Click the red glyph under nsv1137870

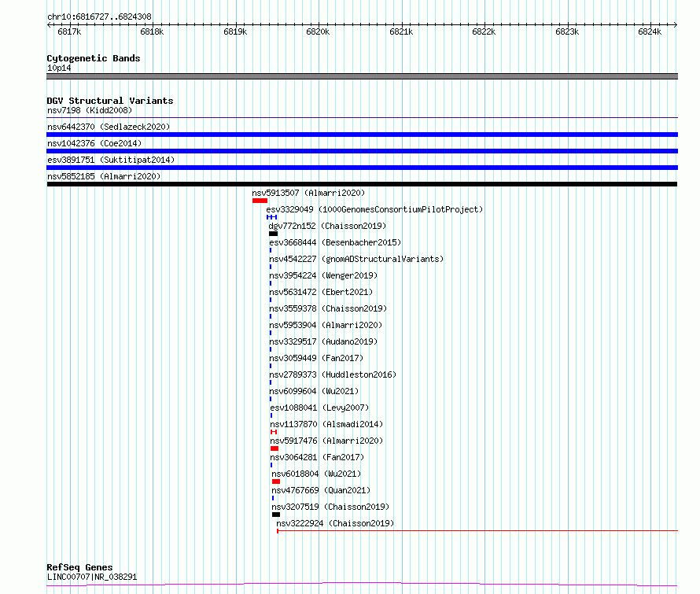pyautogui.click(x=274, y=433)
